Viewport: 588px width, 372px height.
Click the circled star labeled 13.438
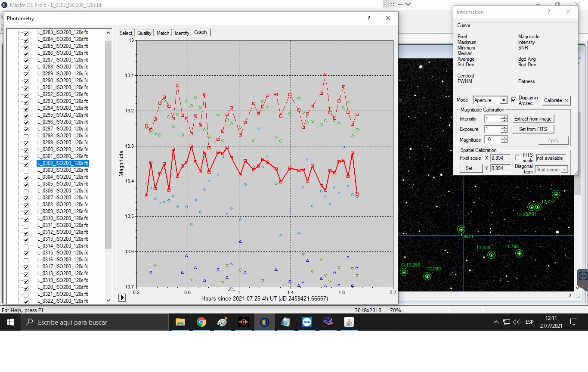[x=491, y=255]
